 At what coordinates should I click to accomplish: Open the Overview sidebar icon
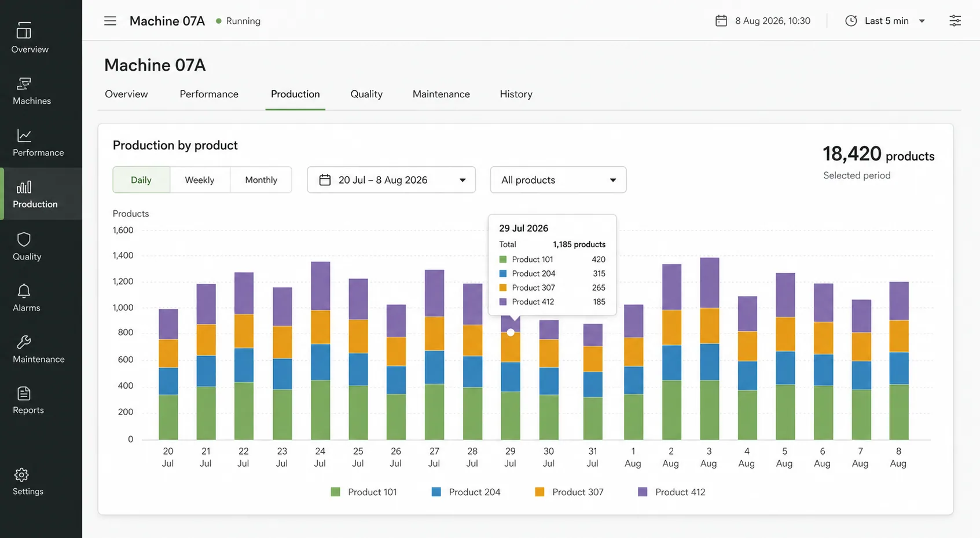[24, 30]
